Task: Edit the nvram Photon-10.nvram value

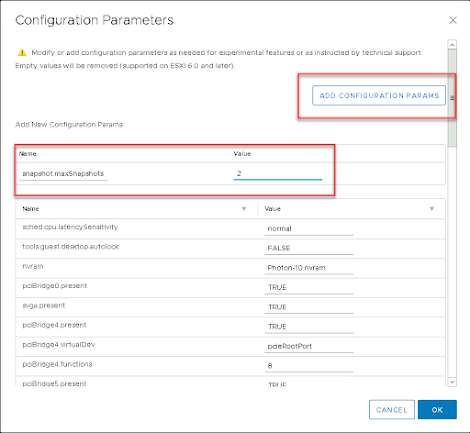Action: point(309,268)
